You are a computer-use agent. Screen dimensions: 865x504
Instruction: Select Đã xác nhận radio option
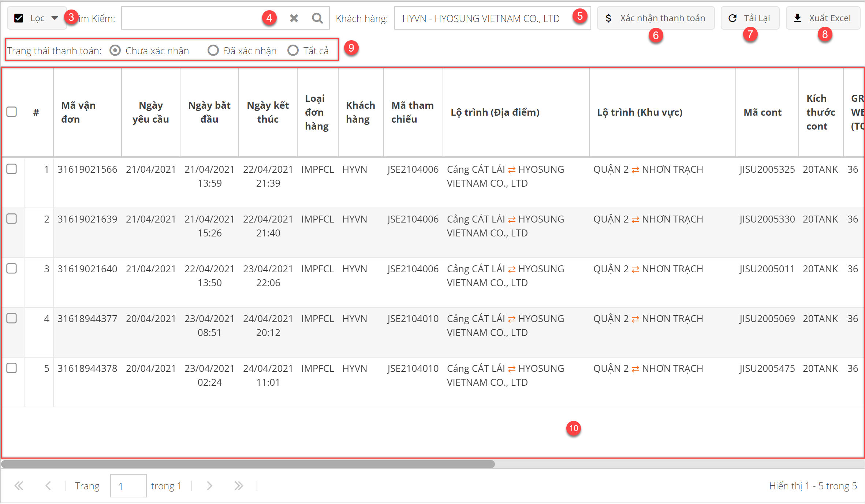(213, 50)
